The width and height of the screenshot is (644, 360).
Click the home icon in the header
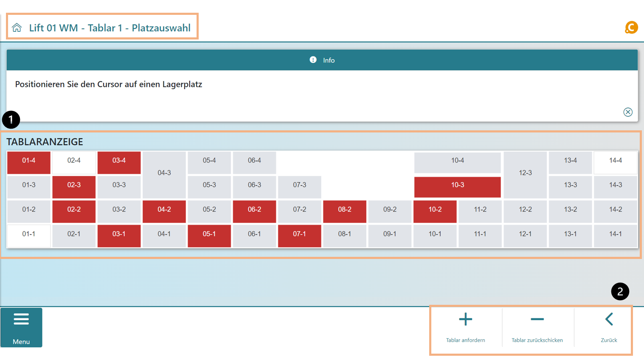[x=17, y=28]
